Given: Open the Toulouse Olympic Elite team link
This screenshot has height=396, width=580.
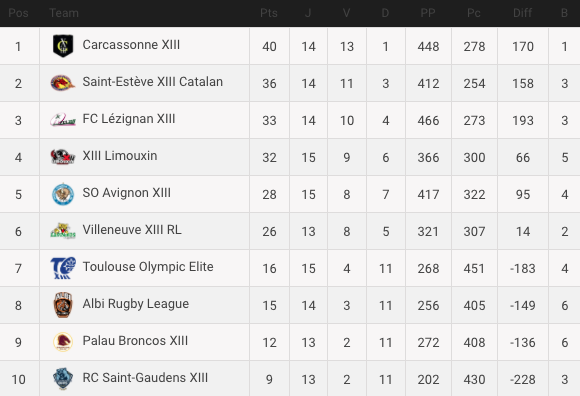Looking at the screenshot, I should pyautogui.click(x=148, y=267).
